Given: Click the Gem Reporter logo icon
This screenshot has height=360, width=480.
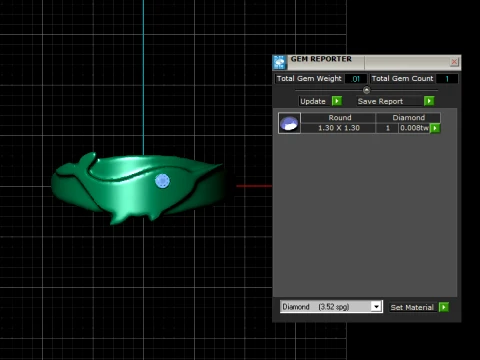Looking at the screenshot, I should point(280,62).
